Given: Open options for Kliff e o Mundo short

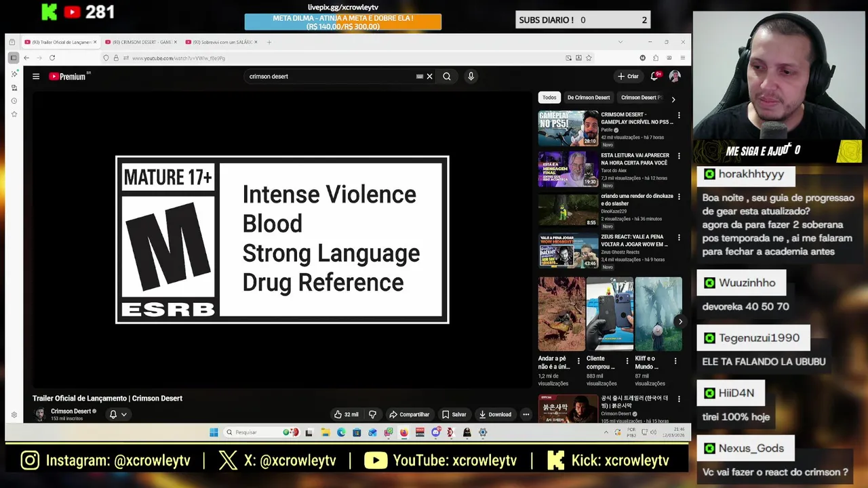Looking at the screenshot, I should pyautogui.click(x=675, y=361).
